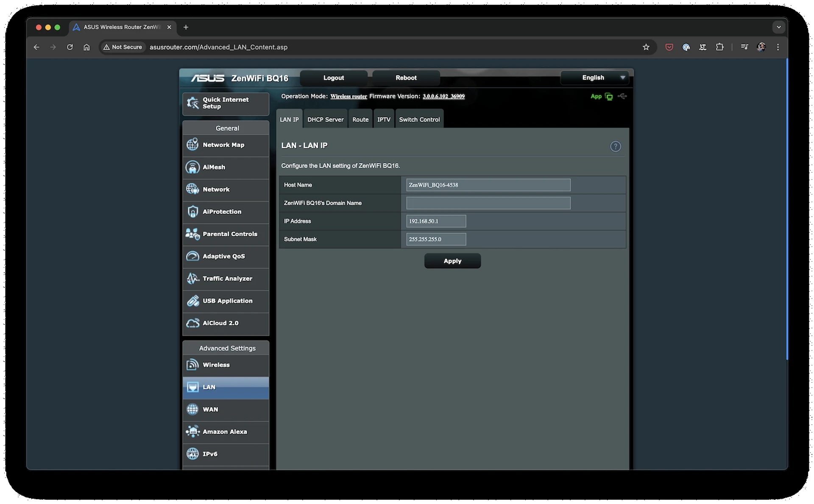Click the Network sidebar icon
This screenshot has height=504, width=814.
[192, 189]
